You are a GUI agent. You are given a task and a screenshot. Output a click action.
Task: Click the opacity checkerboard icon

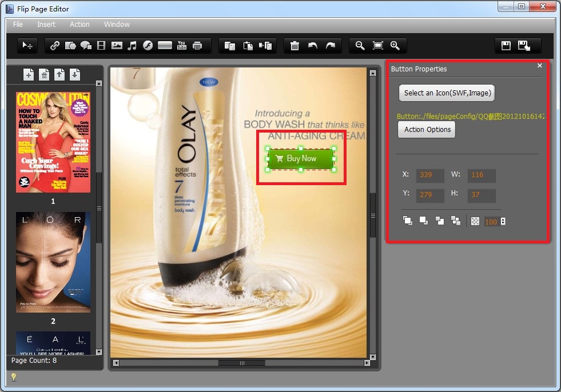click(x=475, y=221)
